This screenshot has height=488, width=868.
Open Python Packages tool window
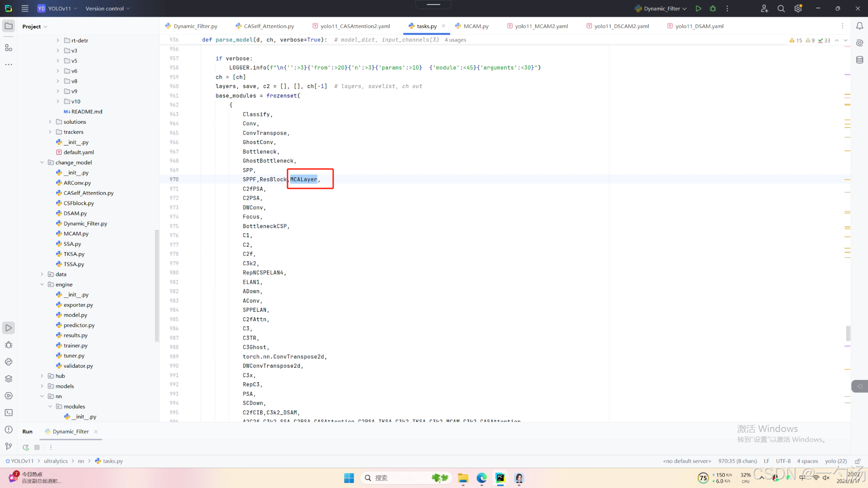tap(9, 379)
